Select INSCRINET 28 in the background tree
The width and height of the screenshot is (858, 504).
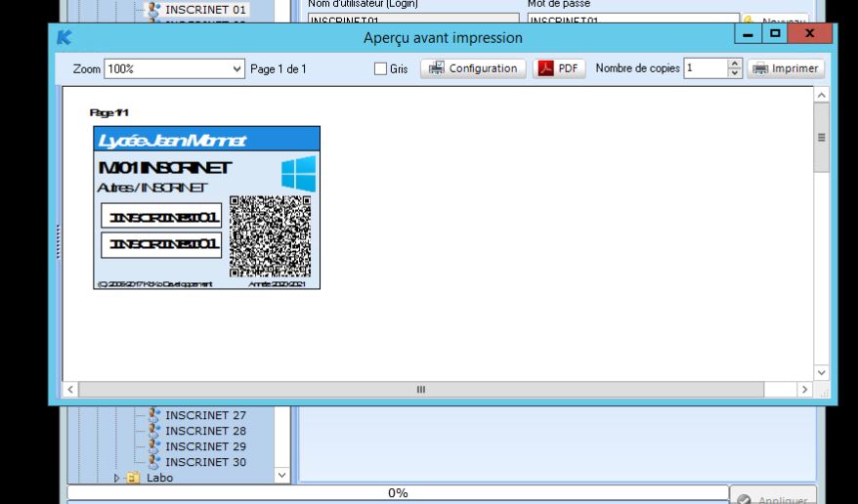pos(205,431)
